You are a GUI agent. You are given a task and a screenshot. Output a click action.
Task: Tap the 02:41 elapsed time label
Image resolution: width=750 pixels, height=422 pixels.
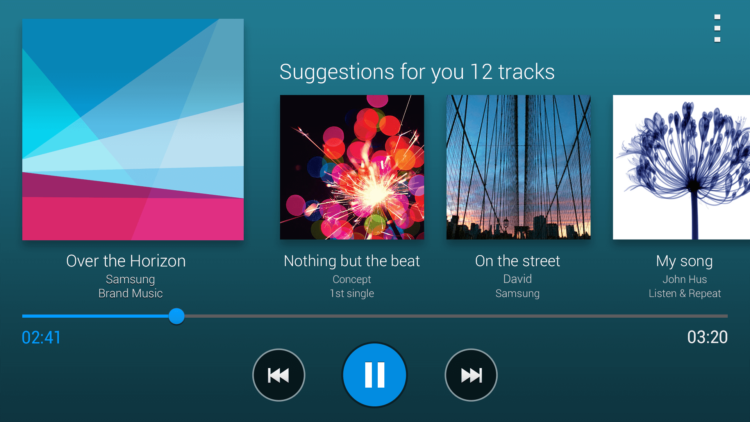tap(41, 338)
